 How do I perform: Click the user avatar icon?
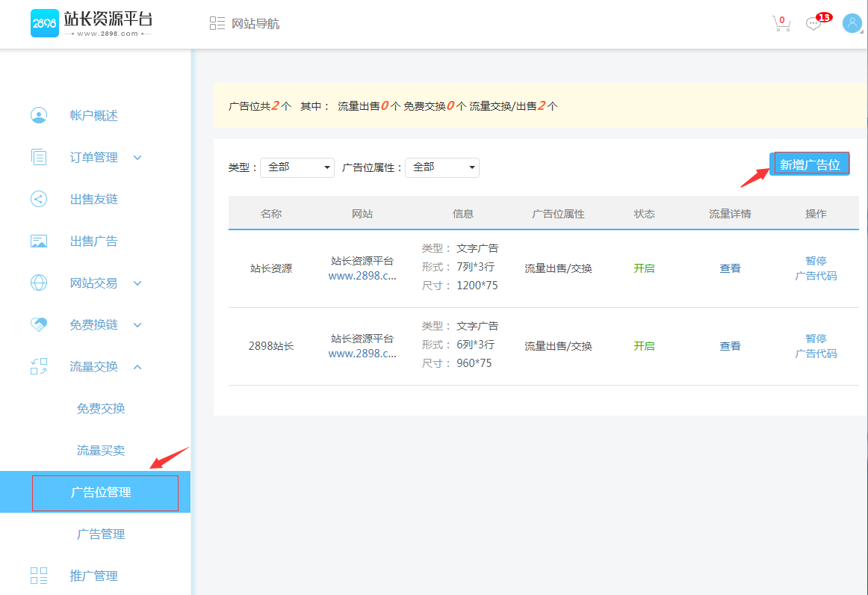click(852, 23)
